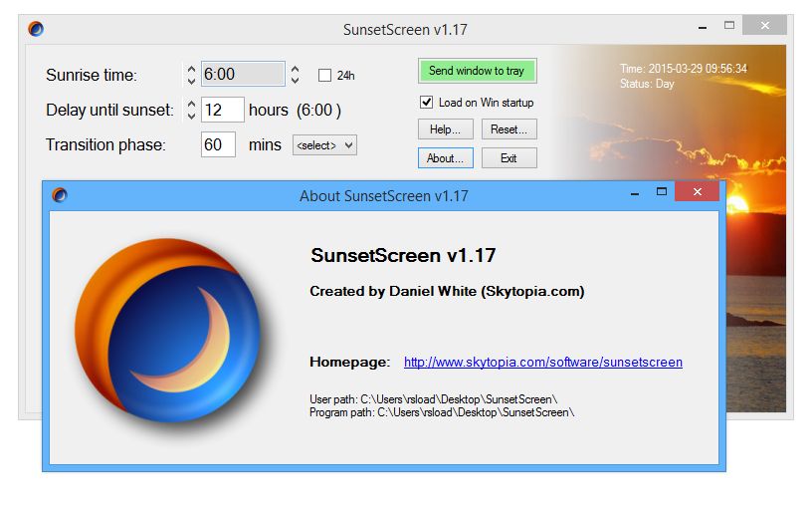Click the About... button

(446, 158)
